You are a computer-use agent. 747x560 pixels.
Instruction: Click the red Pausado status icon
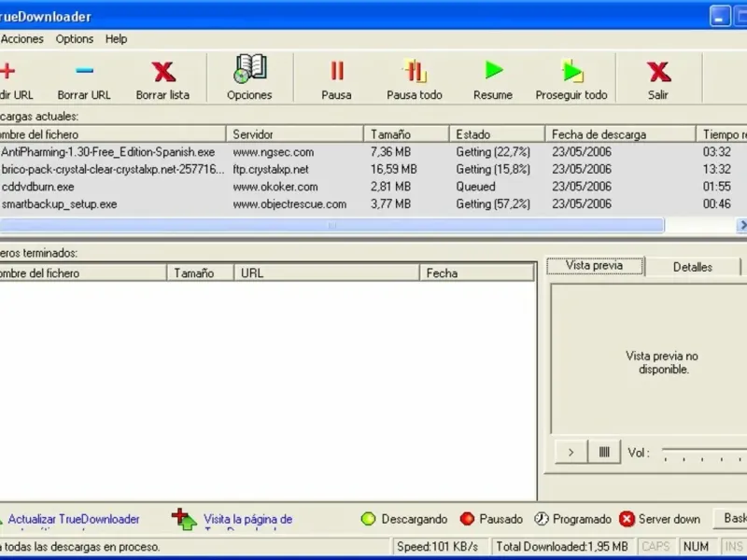tap(468, 519)
